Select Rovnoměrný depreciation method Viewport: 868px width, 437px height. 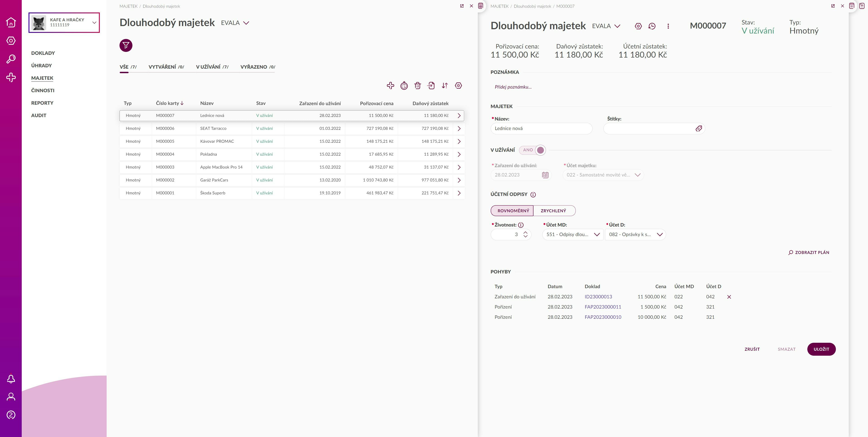(512, 211)
